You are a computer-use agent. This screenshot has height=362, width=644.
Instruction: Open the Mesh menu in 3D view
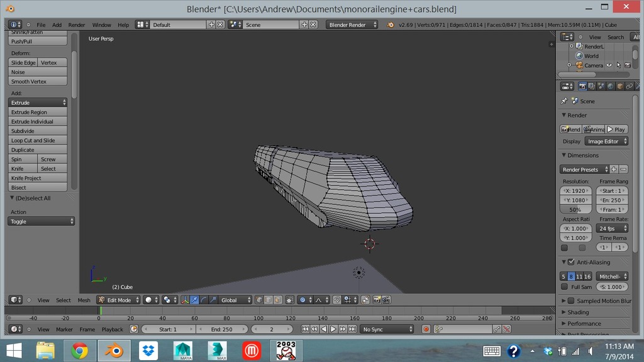[84, 300]
